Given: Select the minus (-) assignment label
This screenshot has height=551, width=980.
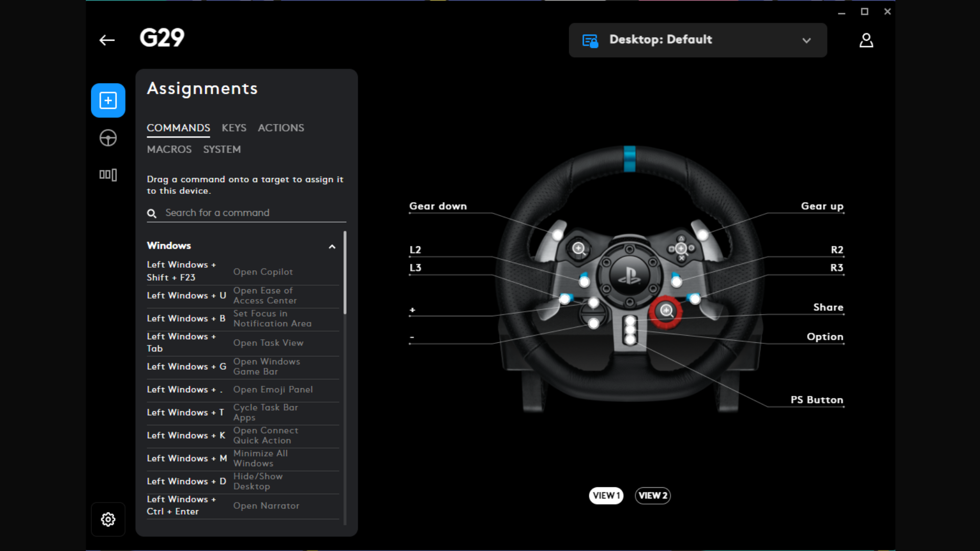Looking at the screenshot, I should click(412, 337).
